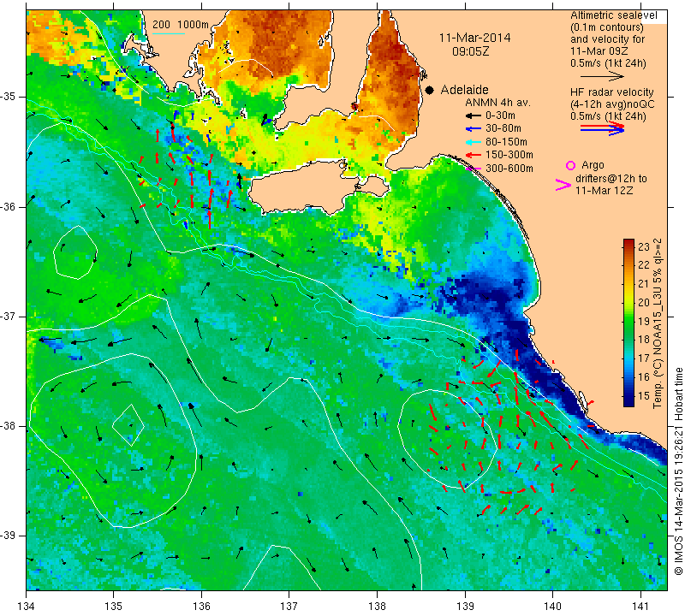The image size is (685, 616).
Task: Click the Temp. (°C) NOAA15_L3U colorbar title
Action: click(658, 323)
